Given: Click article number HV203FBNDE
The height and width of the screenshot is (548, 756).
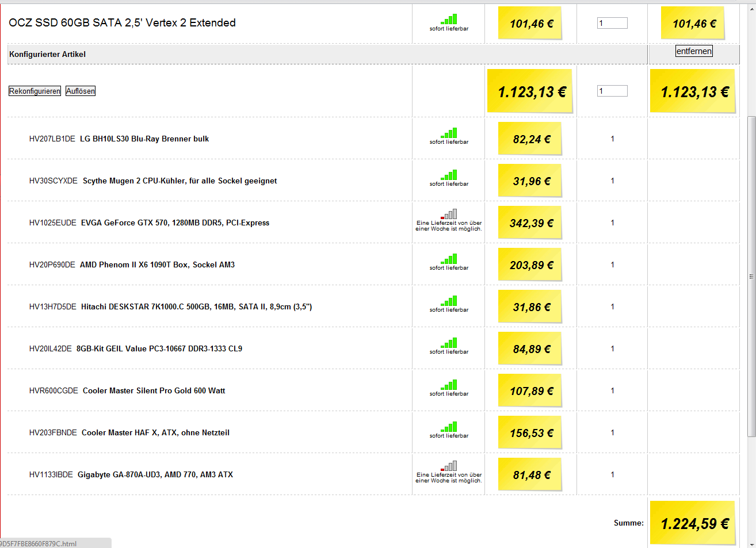Looking at the screenshot, I should [x=53, y=432].
